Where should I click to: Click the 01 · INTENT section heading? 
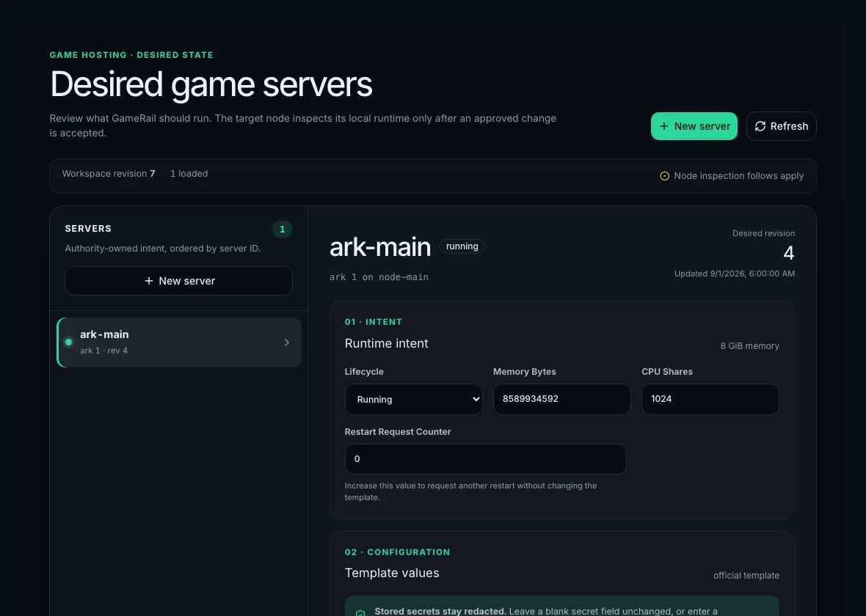pos(374,322)
